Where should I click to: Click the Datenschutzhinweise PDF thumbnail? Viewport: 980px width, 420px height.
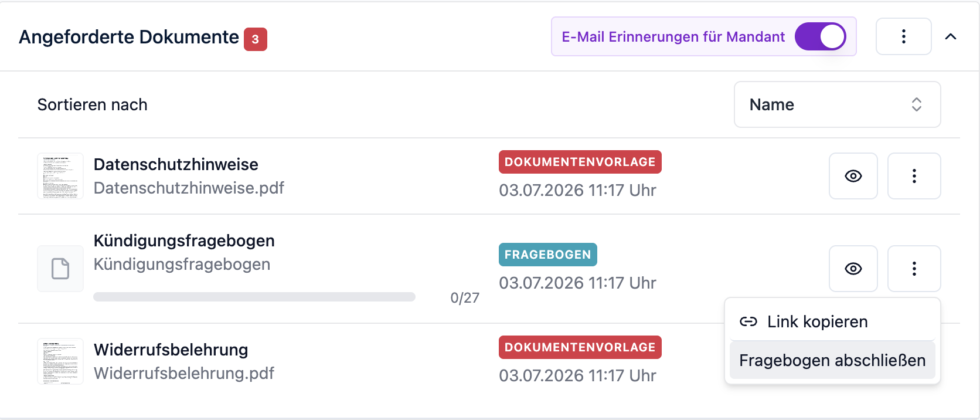[x=60, y=176]
